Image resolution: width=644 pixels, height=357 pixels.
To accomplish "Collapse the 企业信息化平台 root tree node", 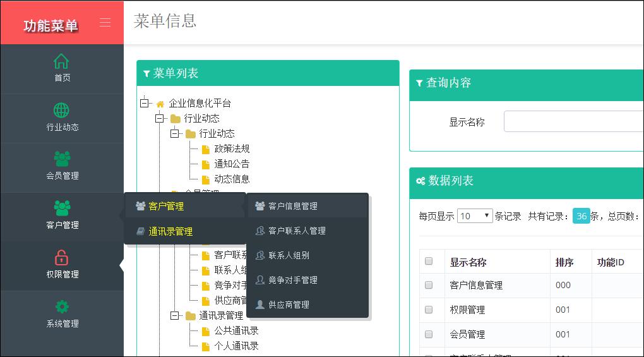I will (144, 103).
